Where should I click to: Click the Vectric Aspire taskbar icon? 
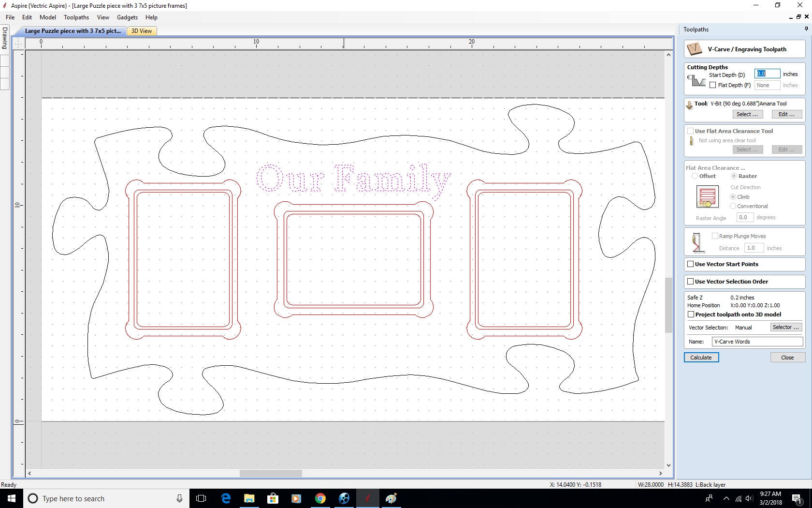pyautogui.click(x=367, y=498)
